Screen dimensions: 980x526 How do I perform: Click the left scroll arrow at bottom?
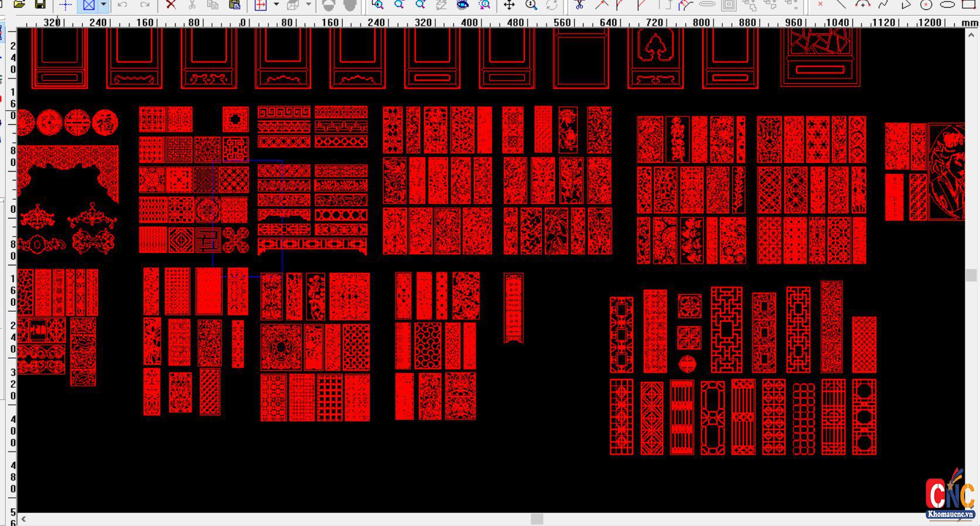[24, 519]
